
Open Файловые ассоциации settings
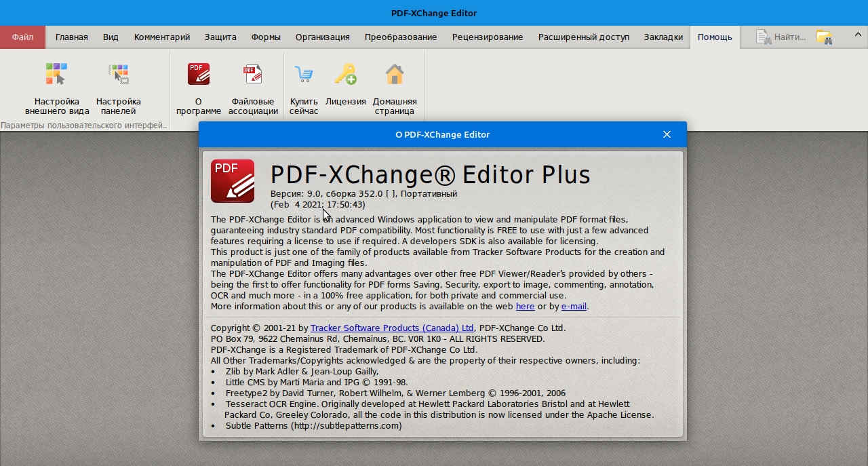click(253, 88)
